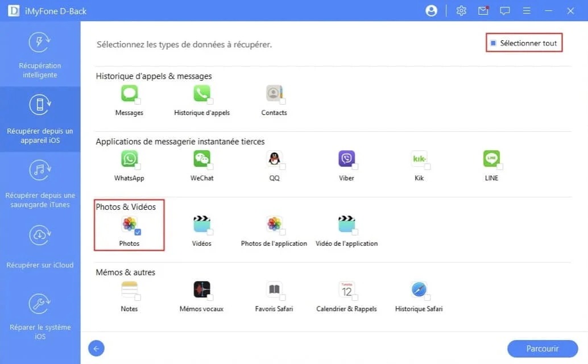588x364 pixels.
Task: Select the Messages data type icon
Action: (x=129, y=93)
